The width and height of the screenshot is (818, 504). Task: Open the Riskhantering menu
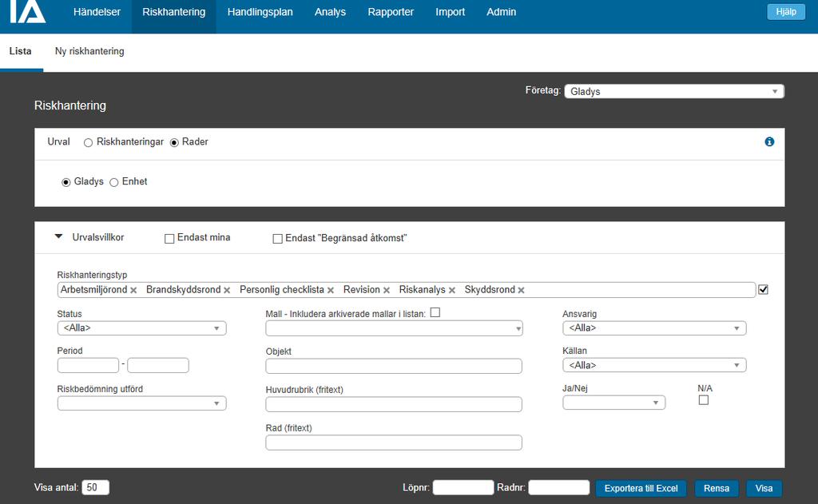[173, 12]
